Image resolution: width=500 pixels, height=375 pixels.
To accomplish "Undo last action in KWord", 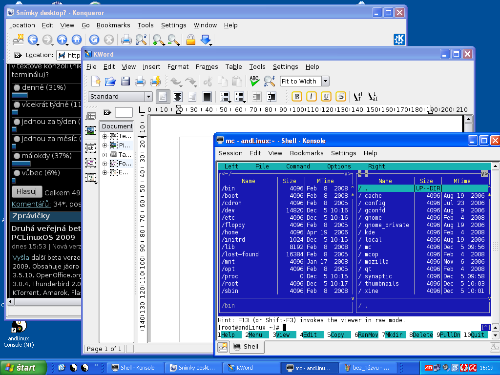I will (176, 81).
